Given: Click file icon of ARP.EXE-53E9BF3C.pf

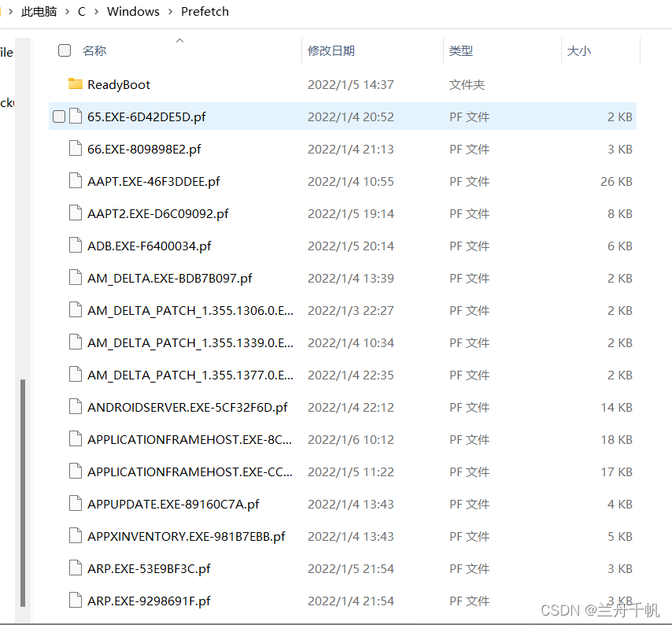Looking at the screenshot, I should [x=76, y=568].
